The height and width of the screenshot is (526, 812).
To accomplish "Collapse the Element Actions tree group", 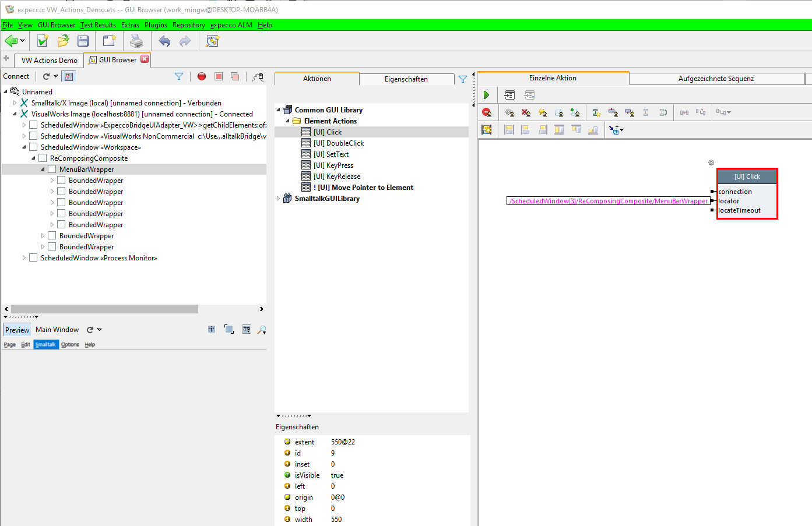I will (x=287, y=121).
